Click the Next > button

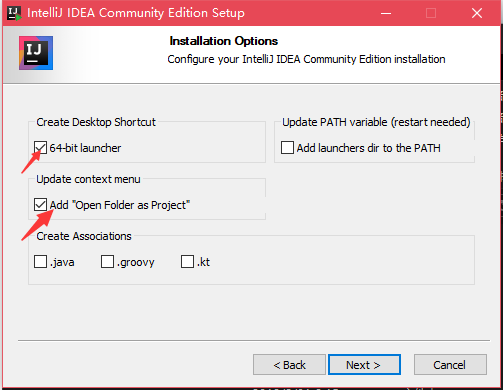pyautogui.click(x=364, y=365)
